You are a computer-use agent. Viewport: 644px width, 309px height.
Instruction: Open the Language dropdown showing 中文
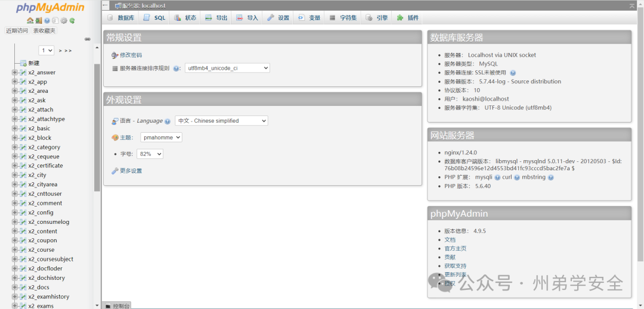click(221, 121)
